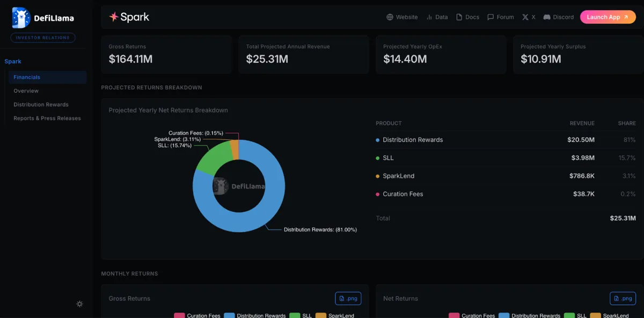The image size is (644, 318).
Task: Click the $3.98M revenue value
Action: point(583,158)
